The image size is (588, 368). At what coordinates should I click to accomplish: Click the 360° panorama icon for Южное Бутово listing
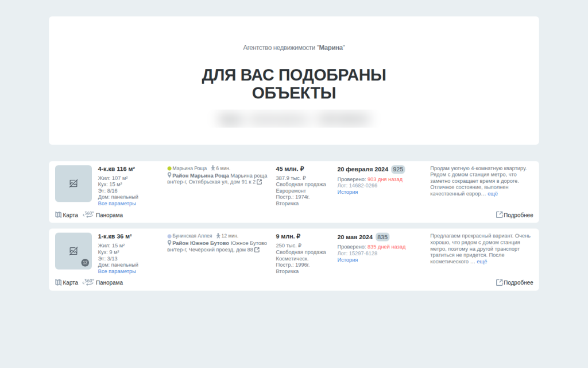[88, 282]
